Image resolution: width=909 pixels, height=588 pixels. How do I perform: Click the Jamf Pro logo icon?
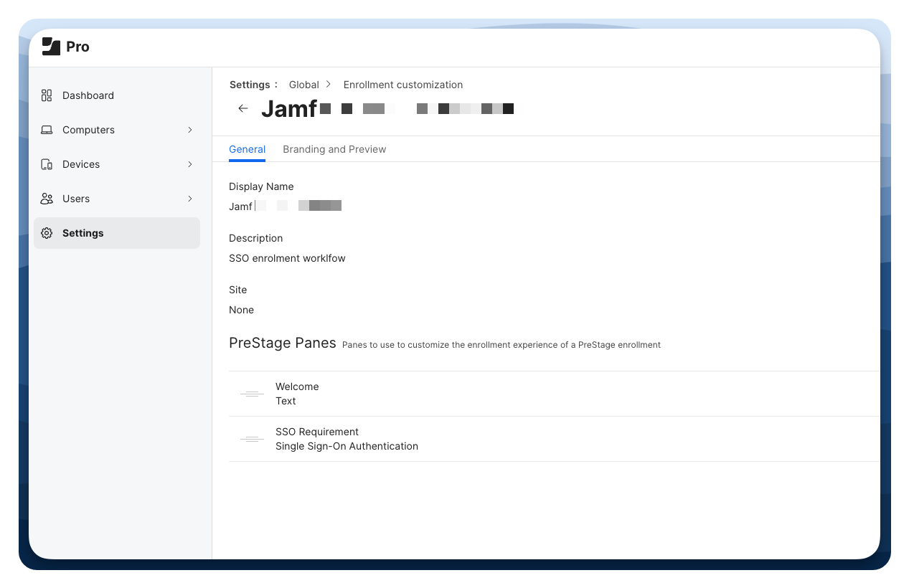pyautogui.click(x=51, y=47)
